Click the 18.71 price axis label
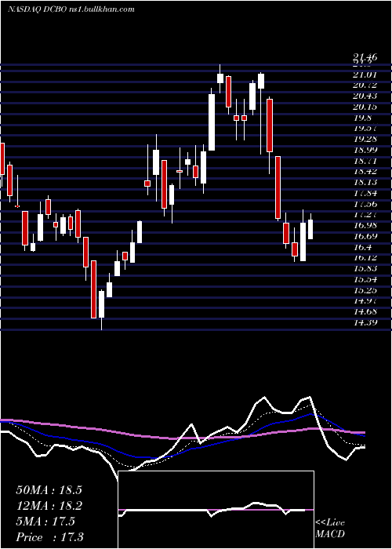Image resolution: width=392 pixels, height=549 pixels. (x=365, y=161)
